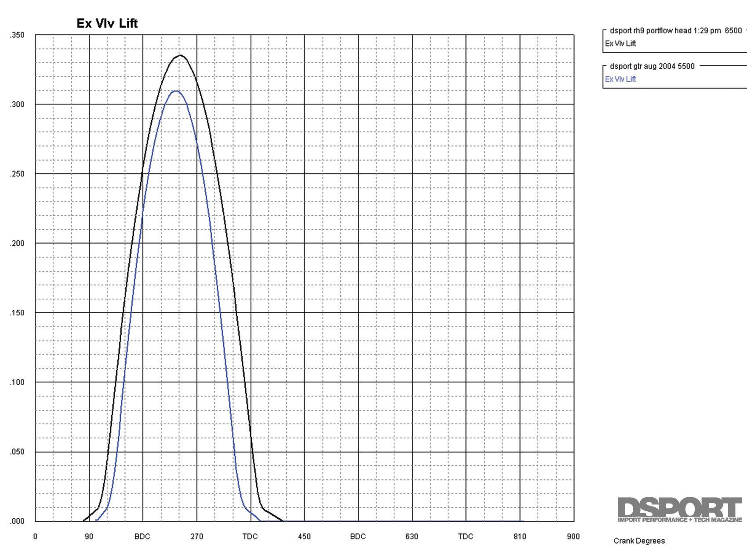The width and height of the screenshot is (747, 560).
Task: Click the 270 crank degree axis label
Action: (x=197, y=536)
